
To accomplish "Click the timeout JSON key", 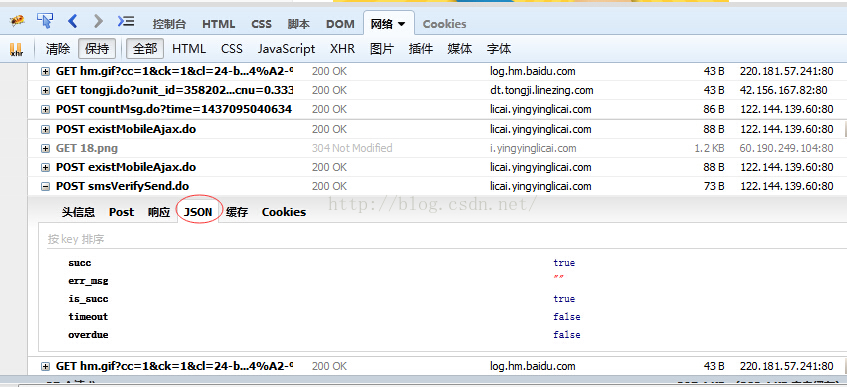I will (88, 317).
